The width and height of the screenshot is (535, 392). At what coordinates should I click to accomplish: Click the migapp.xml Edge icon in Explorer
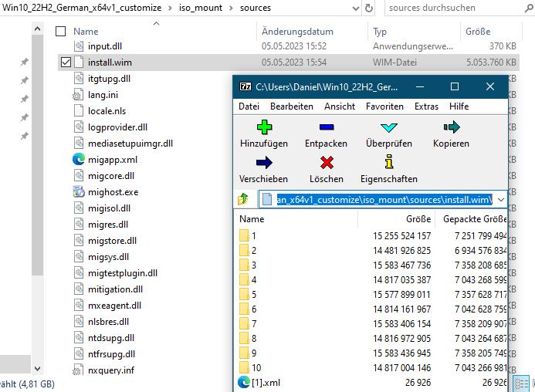click(x=79, y=159)
